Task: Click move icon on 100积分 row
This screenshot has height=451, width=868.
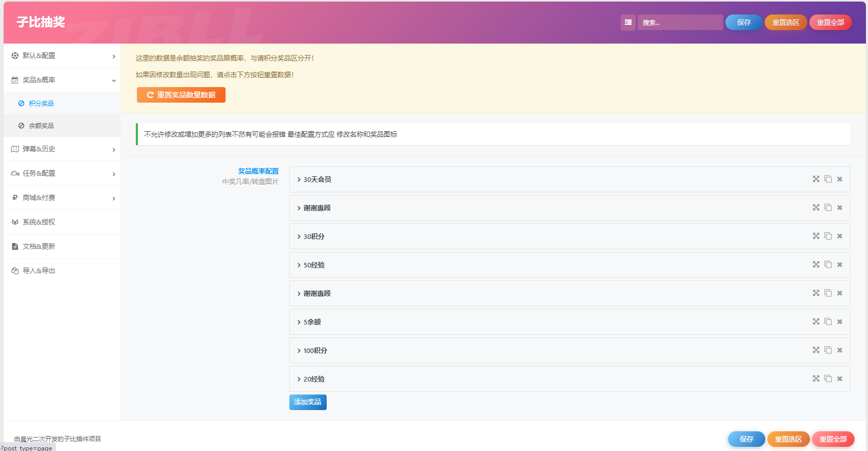Action: coord(816,350)
